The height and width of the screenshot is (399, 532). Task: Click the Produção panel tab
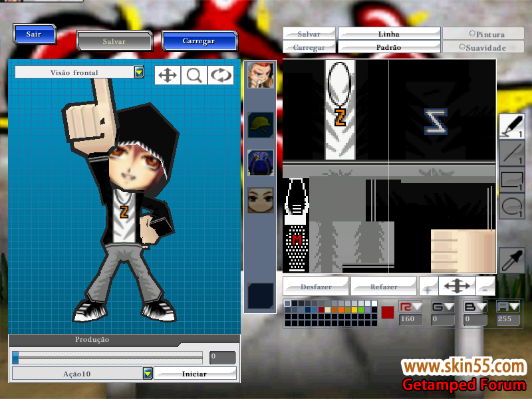92,339
